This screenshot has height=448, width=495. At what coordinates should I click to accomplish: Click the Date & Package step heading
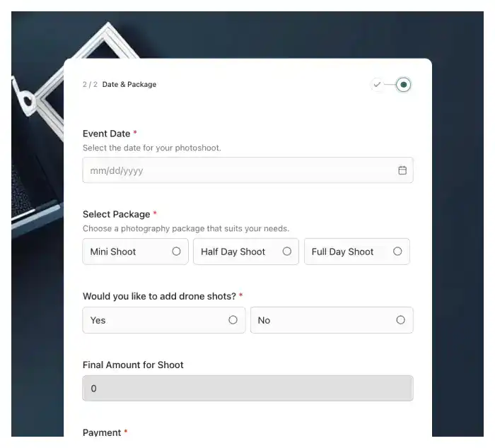click(x=129, y=85)
